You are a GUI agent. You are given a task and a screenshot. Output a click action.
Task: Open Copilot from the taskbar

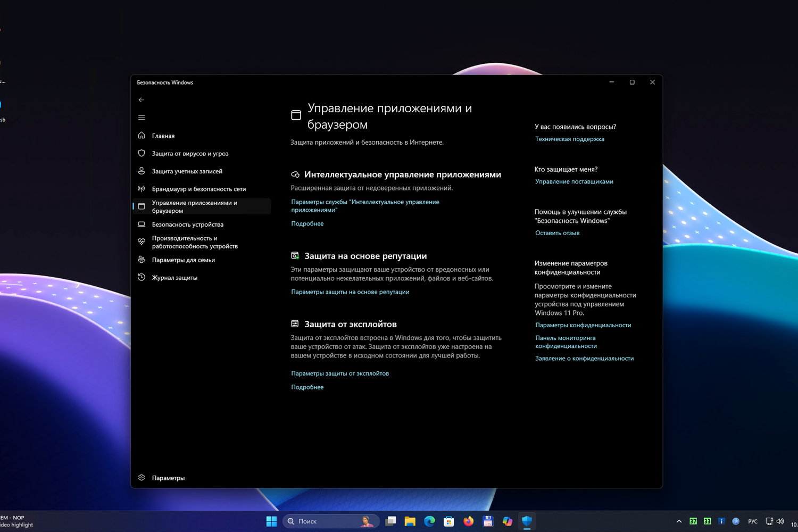(x=508, y=521)
